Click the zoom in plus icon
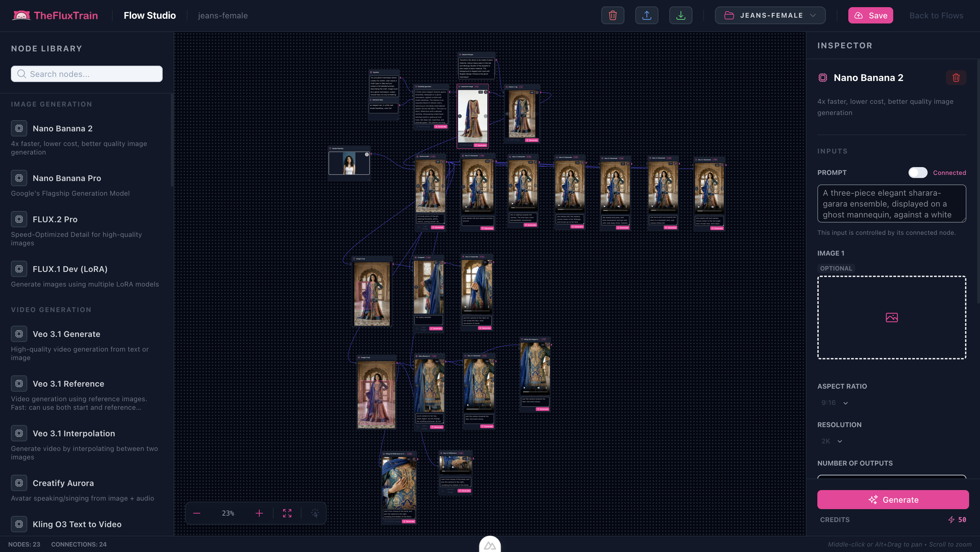Viewport: 980px width, 552px height. [259, 513]
